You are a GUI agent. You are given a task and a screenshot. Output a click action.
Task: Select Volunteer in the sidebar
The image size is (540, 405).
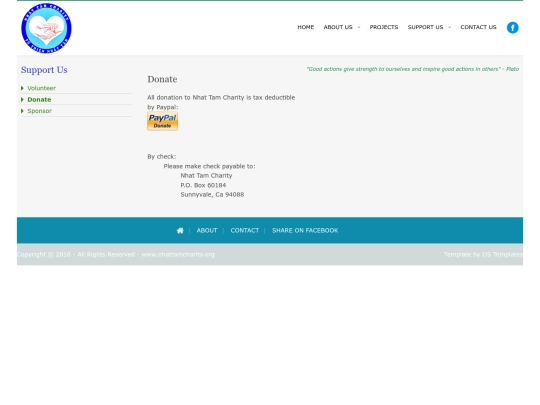pyautogui.click(x=41, y=88)
